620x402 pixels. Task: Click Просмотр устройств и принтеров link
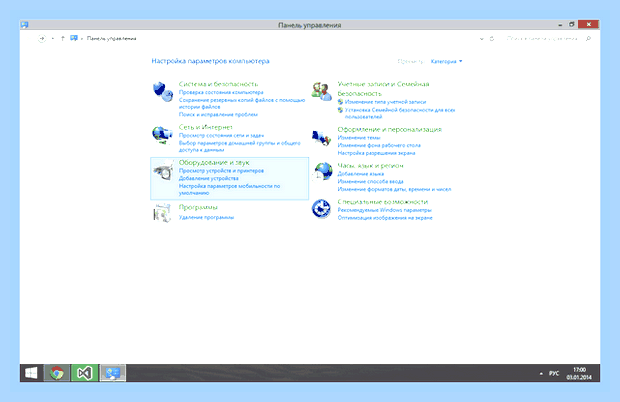(221, 171)
